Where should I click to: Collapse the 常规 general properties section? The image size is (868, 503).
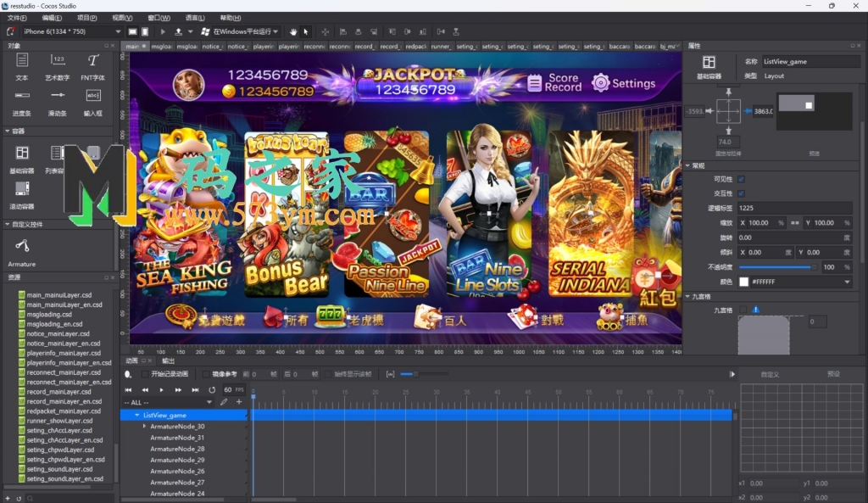point(688,165)
